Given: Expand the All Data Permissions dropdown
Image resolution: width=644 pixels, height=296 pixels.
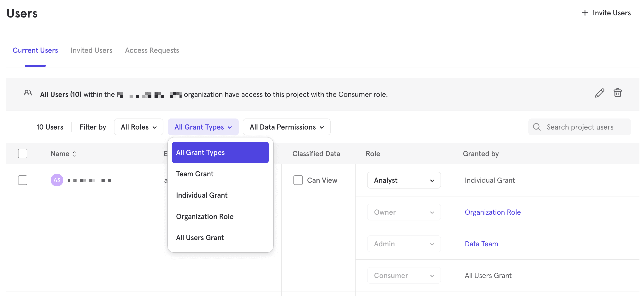Looking at the screenshot, I should (x=286, y=127).
